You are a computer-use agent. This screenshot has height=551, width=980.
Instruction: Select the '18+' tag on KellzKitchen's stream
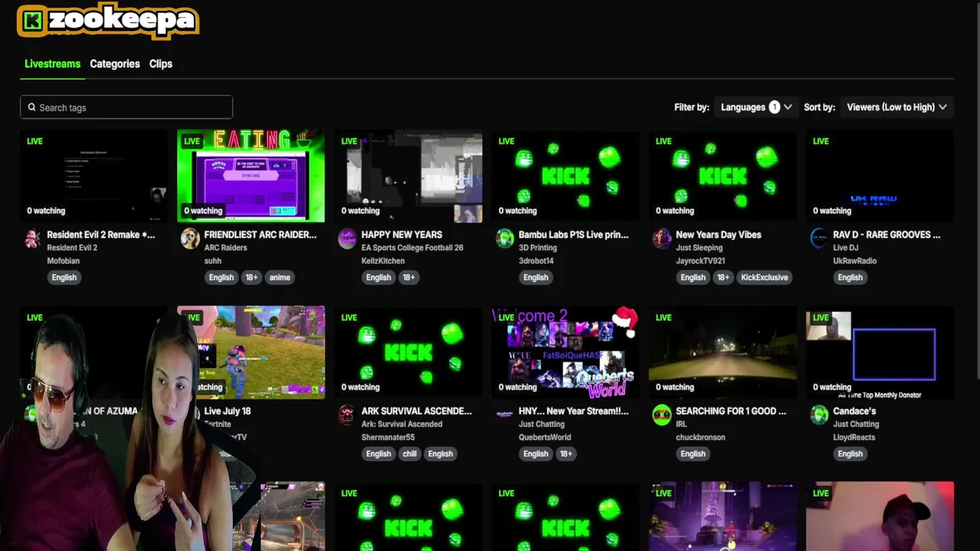tap(408, 278)
